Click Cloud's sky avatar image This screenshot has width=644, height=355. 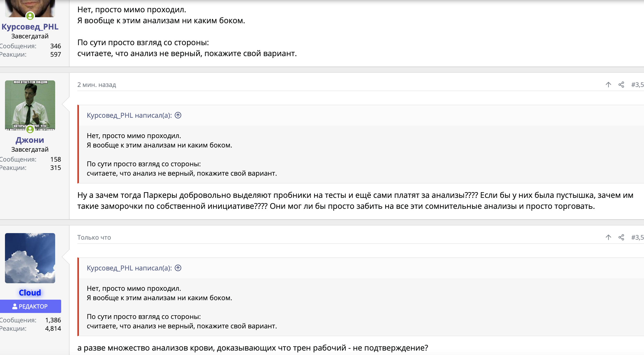(x=30, y=258)
